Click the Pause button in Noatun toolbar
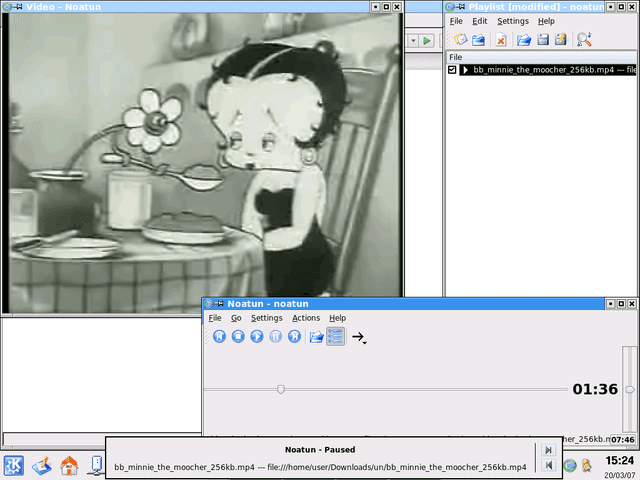 tap(276, 337)
